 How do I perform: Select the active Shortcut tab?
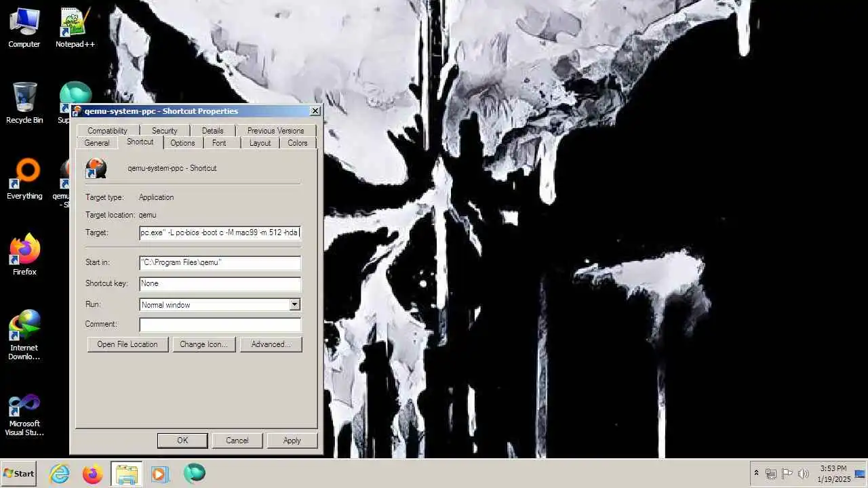tap(140, 142)
